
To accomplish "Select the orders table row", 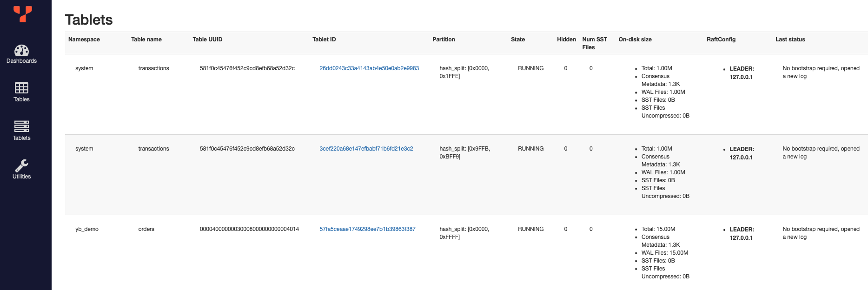I will pos(146,229).
